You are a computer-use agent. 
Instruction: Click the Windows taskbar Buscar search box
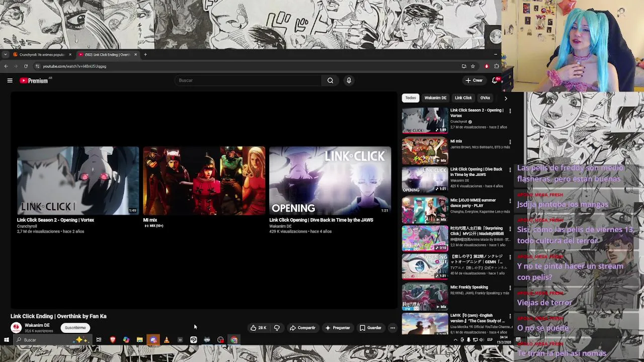pyautogui.click(x=52, y=340)
